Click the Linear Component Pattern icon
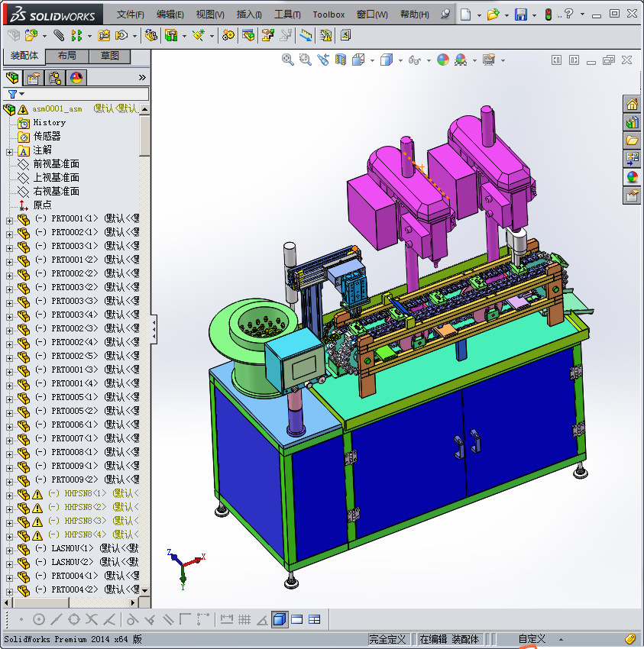The height and width of the screenshot is (649, 644). (76, 36)
